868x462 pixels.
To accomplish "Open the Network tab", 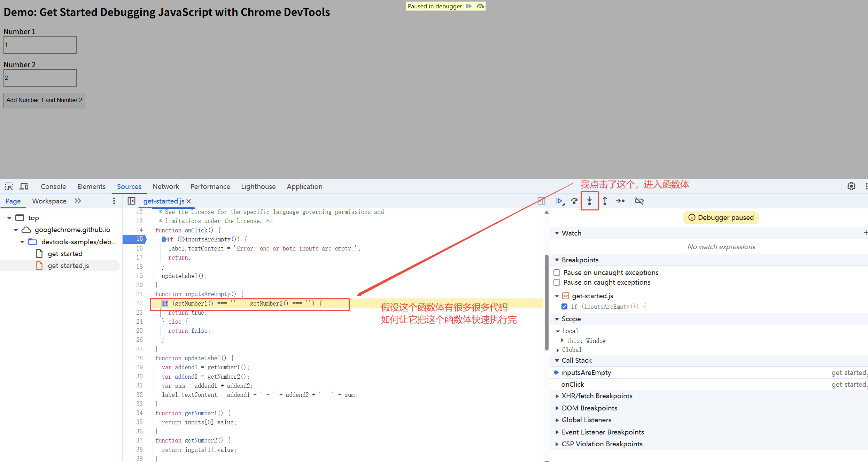I will [x=165, y=186].
